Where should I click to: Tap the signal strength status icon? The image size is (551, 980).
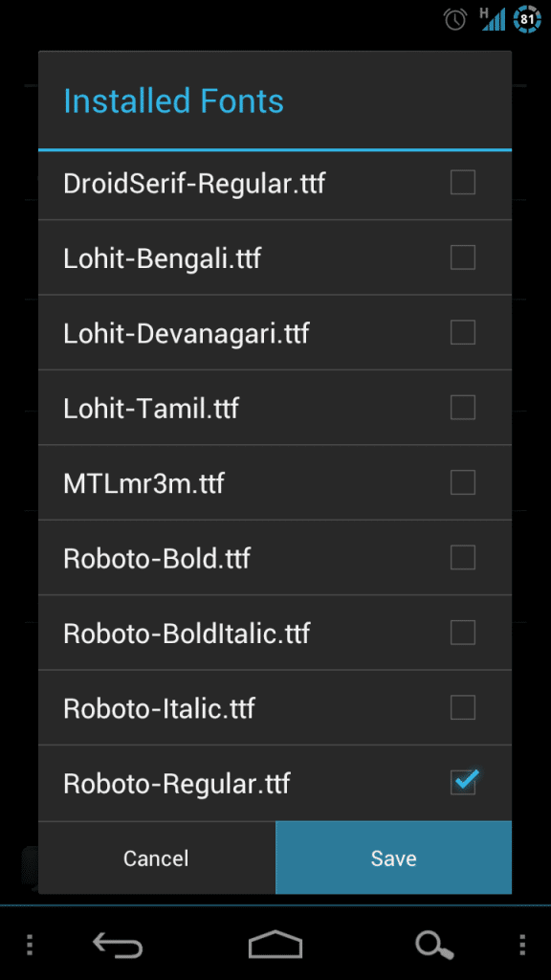[x=494, y=17]
